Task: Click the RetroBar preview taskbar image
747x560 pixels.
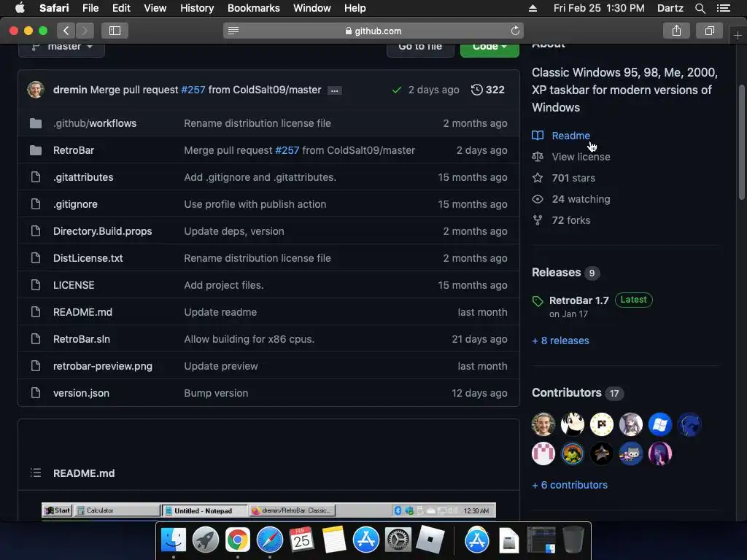Action: (268, 510)
